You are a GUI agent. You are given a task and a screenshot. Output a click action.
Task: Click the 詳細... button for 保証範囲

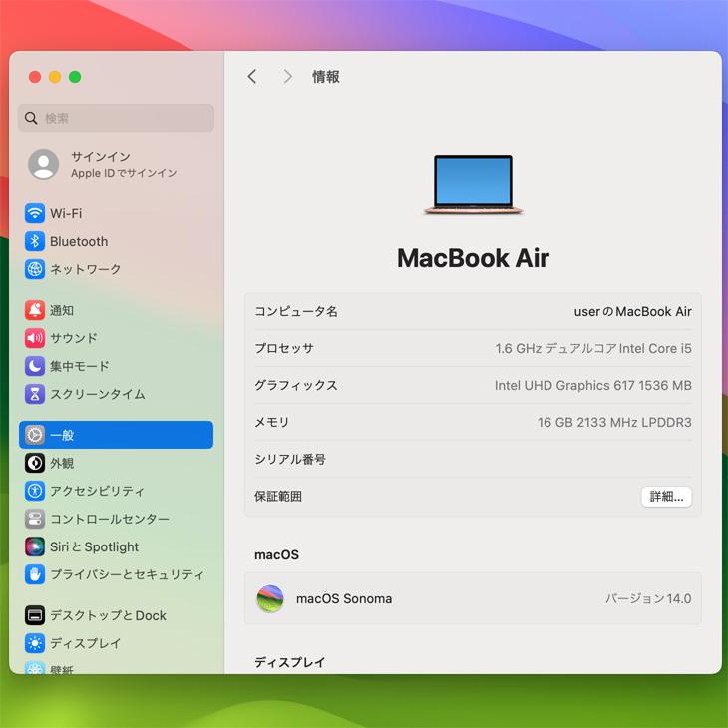coord(665,496)
